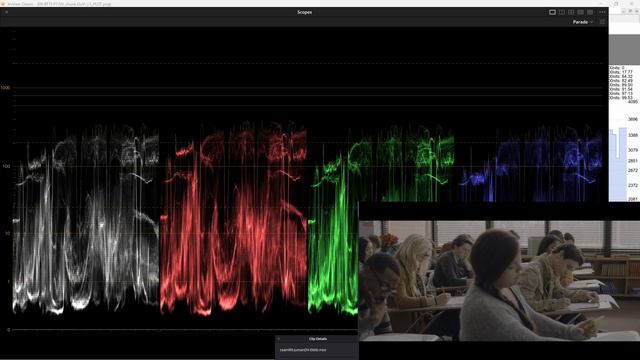Close the Scopes window with the X

[x=7, y=12]
